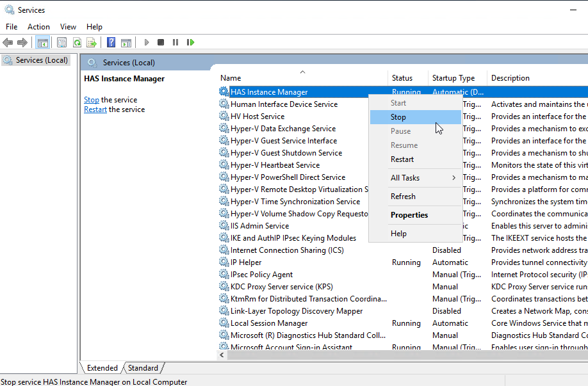The width and height of the screenshot is (588, 386).
Task: Click the Refresh icon on the toolbar
Action: tap(77, 42)
